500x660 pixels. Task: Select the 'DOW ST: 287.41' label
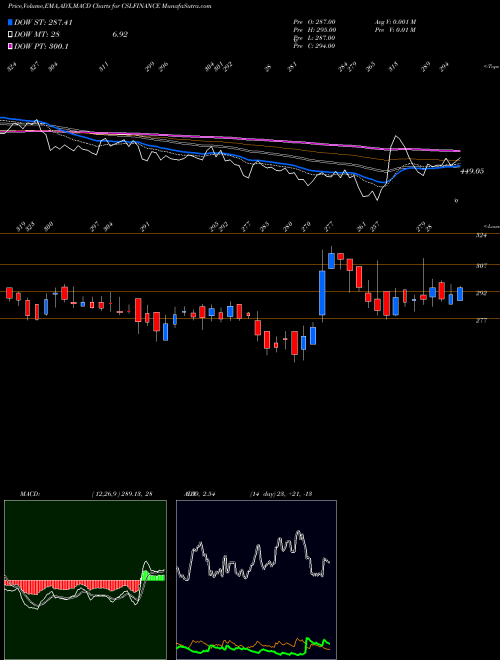coord(43,22)
